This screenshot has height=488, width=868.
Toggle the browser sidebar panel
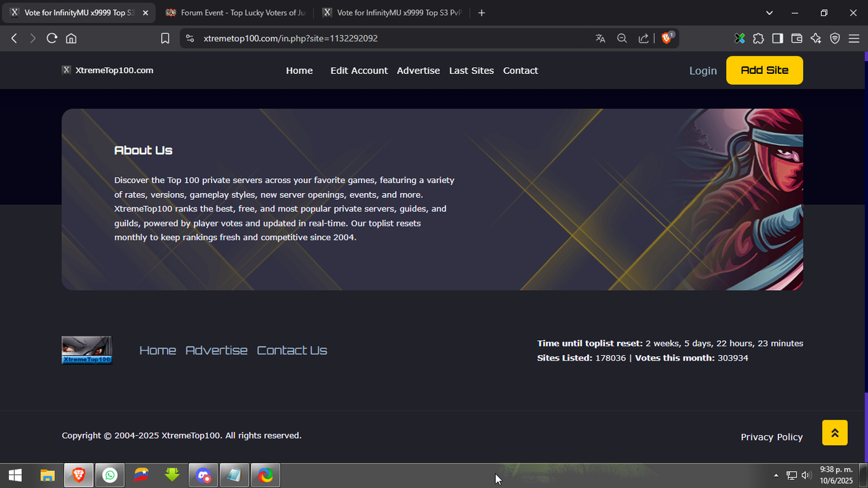click(x=777, y=39)
